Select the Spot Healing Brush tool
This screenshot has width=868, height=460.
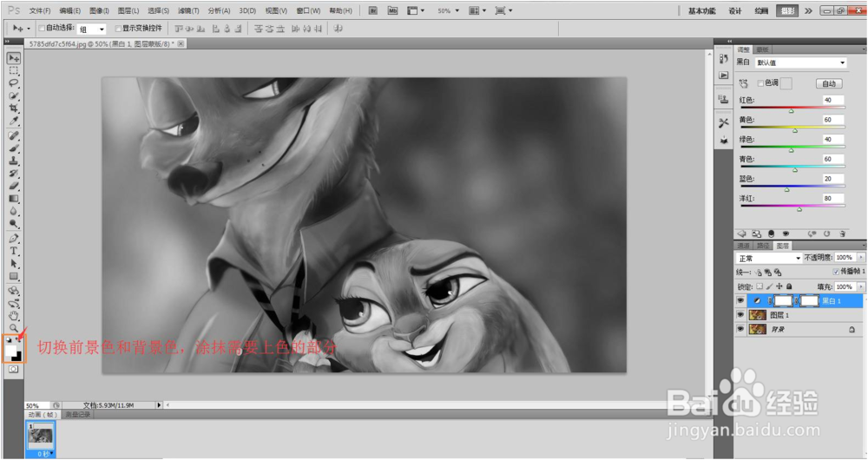[x=14, y=135]
